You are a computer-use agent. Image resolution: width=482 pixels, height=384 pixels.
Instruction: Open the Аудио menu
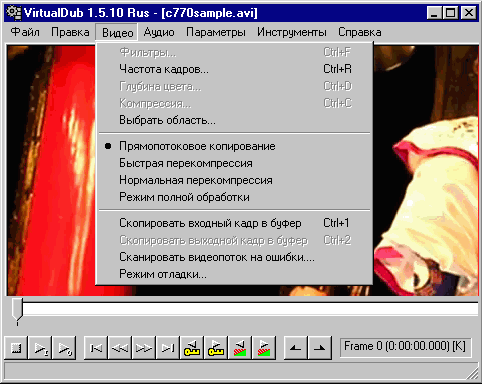click(x=159, y=32)
